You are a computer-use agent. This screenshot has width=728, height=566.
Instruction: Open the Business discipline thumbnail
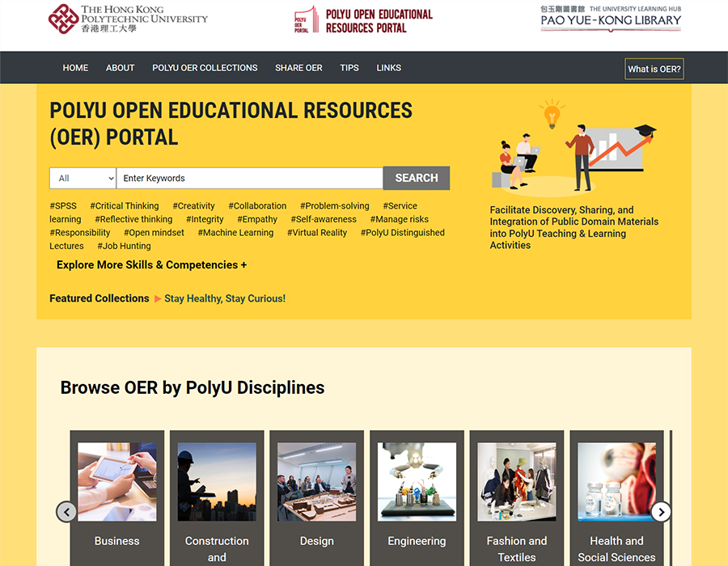point(117,482)
